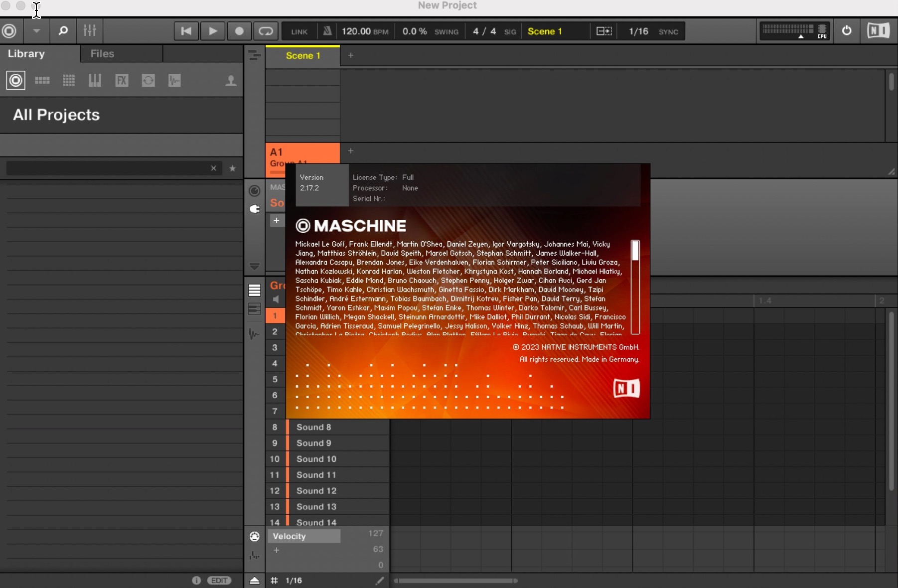Open the 1/16 sync grid dropdown
This screenshot has height=588, width=898.
click(x=638, y=31)
